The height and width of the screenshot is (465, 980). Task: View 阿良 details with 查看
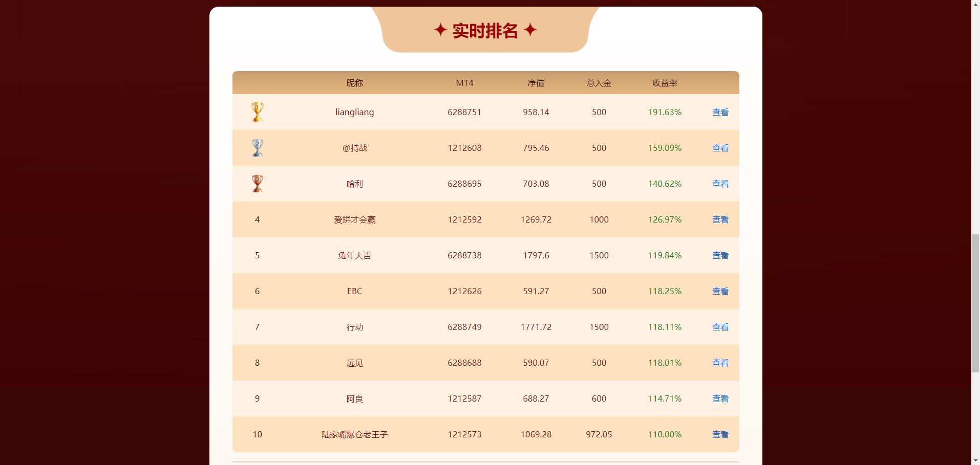pyautogui.click(x=720, y=398)
